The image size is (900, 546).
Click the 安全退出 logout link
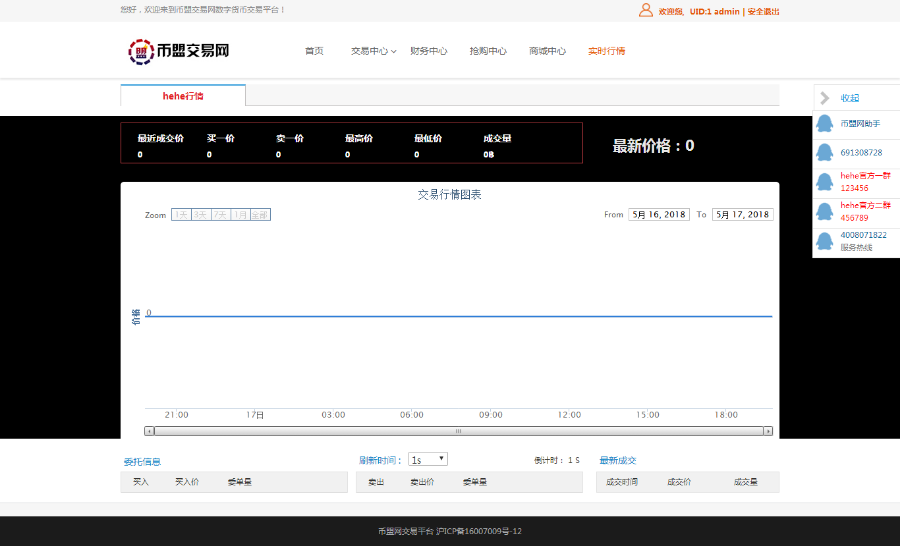tap(763, 11)
